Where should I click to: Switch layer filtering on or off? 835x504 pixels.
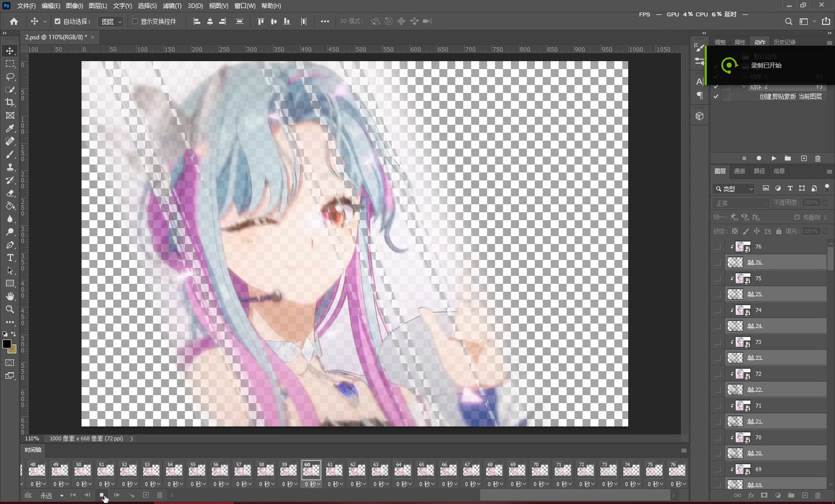pyautogui.click(x=827, y=188)
